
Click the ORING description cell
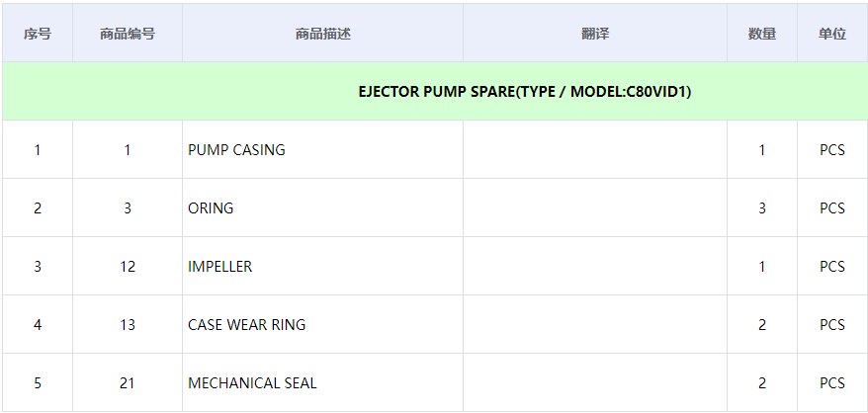pos(211,208)
